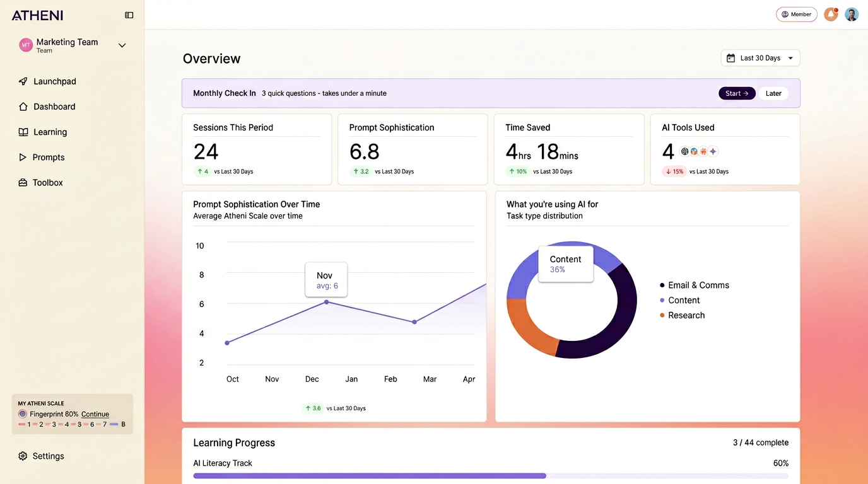Screen dimensions: 868x484
Task: Click the Time Saved 4hrs 18mins value
Action: [542, 152]
